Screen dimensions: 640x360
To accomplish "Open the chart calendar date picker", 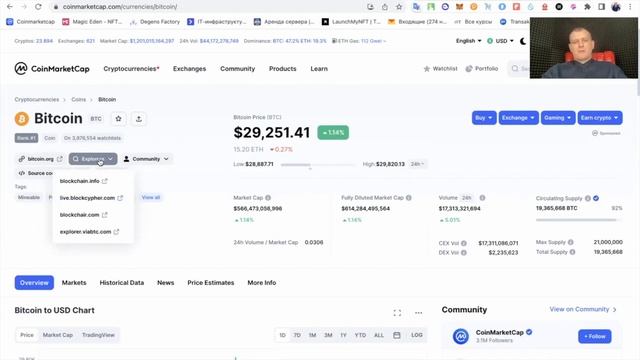I will pyautogui.click(x=397, y=335).
